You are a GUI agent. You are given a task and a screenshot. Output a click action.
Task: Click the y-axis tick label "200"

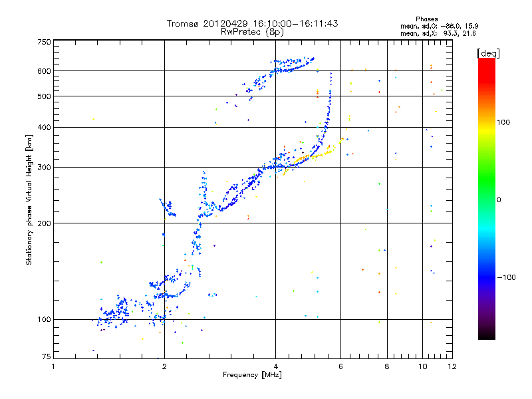(44, 223)
